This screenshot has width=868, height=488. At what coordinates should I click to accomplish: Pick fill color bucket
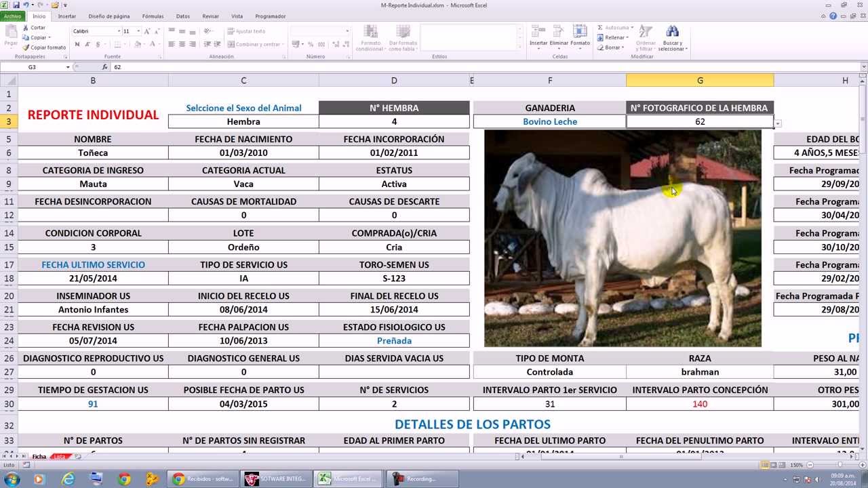[x=138, y=44]
